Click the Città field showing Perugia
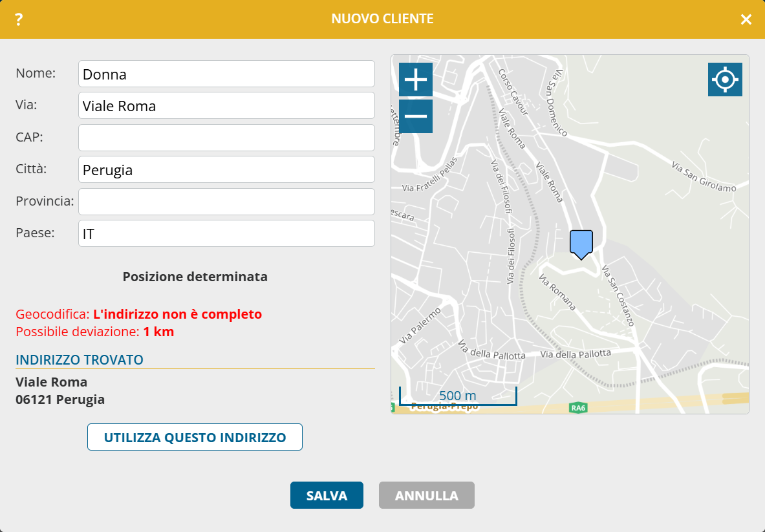Screen dimensions: 765x532 226,169
